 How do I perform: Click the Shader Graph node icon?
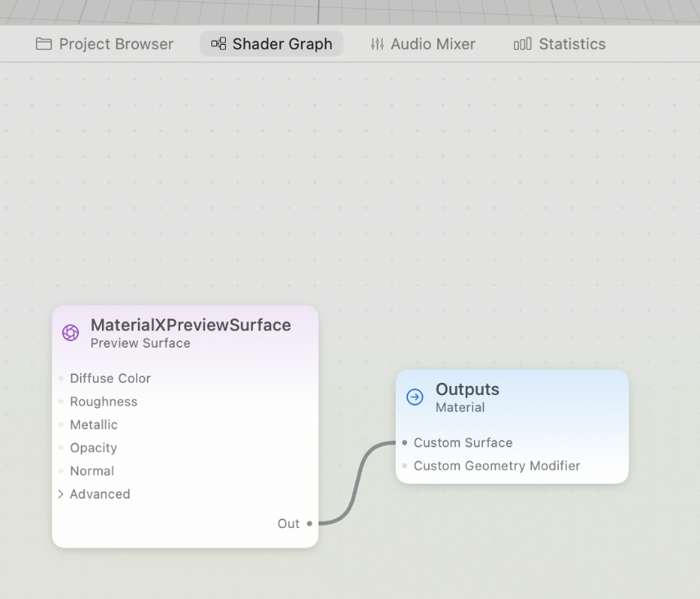click(x=219, y=43)
